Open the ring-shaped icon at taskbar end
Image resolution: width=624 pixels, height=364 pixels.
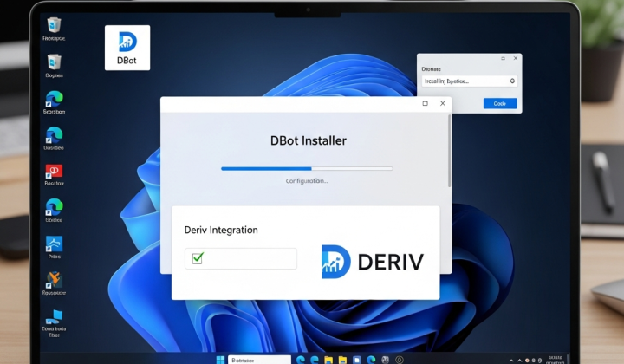pos(400,360)
